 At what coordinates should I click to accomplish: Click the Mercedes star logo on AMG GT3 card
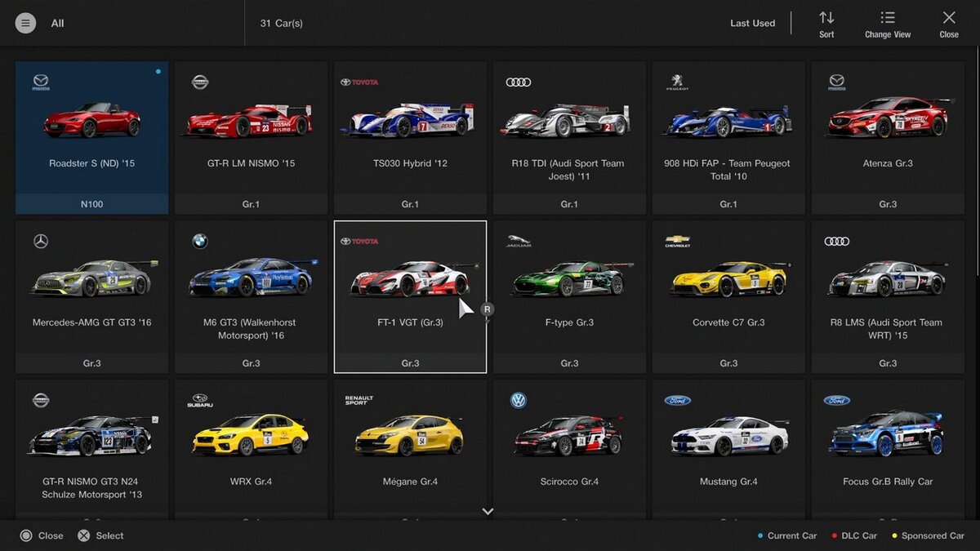(x=41, y=241)
